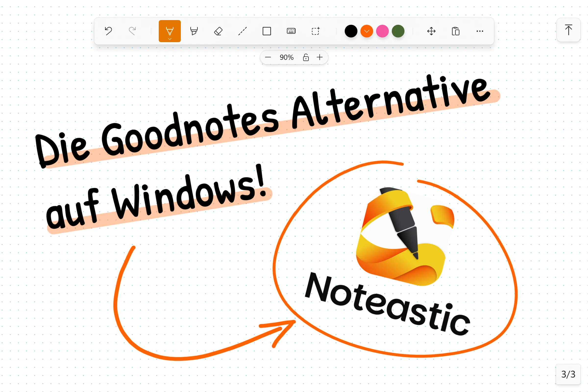Open the 3/3 page indicator
Viewport: 588px width, 392px height.
pyautogui.click(x=568, y=374)
